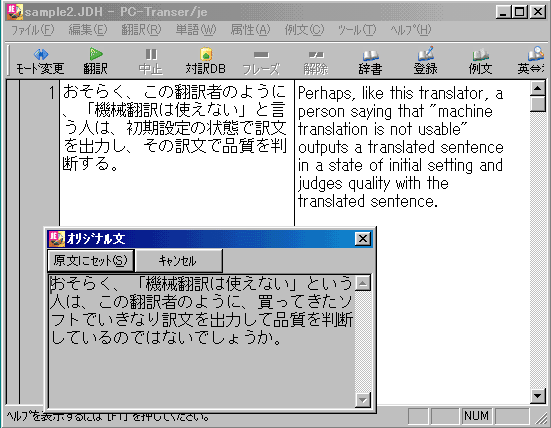
Task: Open the 属性(A) menu
Action: (251, 30)
